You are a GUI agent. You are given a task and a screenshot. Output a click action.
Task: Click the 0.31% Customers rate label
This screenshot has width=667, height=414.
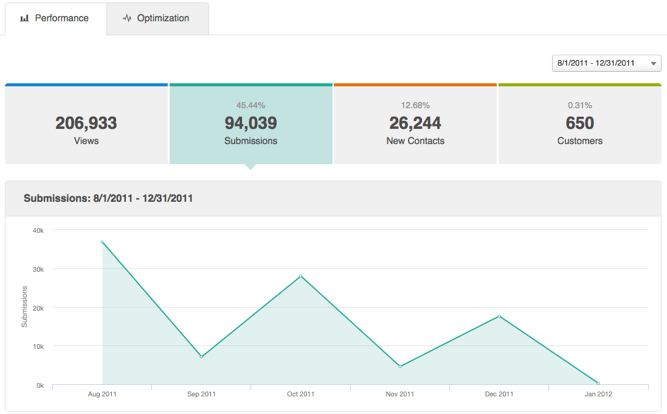pyautogui.click(x=579, y=105)
